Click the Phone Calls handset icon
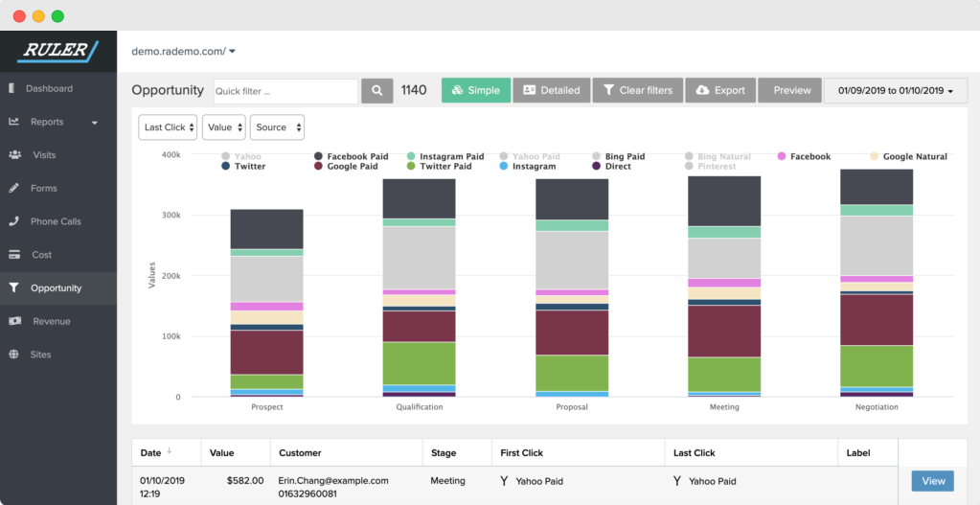 click(13, 221)
